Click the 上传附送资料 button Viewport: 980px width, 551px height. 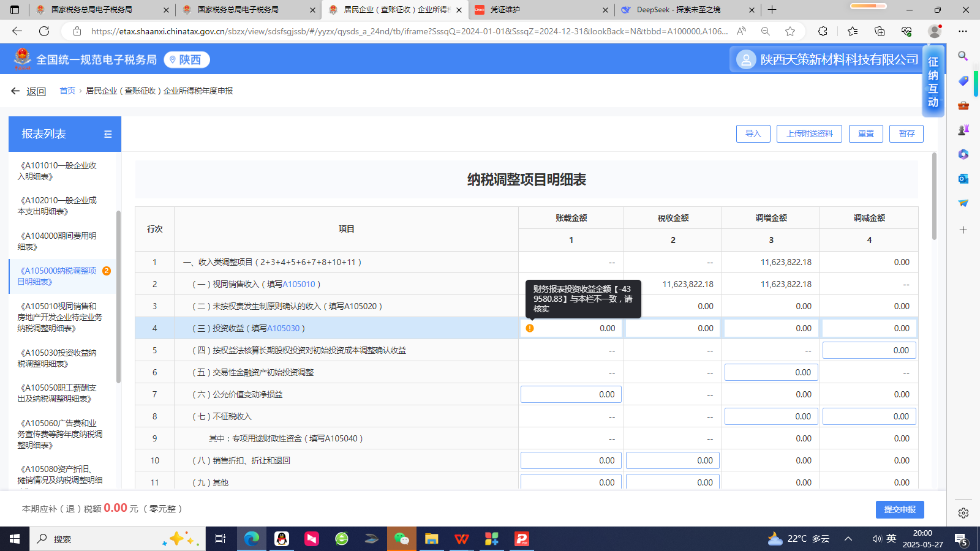point(809,133)
